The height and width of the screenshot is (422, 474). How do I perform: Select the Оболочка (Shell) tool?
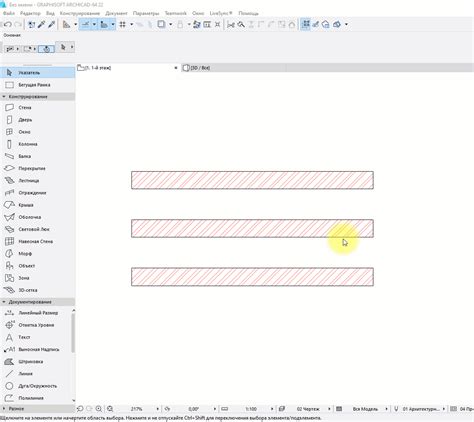tap(38, 217)
